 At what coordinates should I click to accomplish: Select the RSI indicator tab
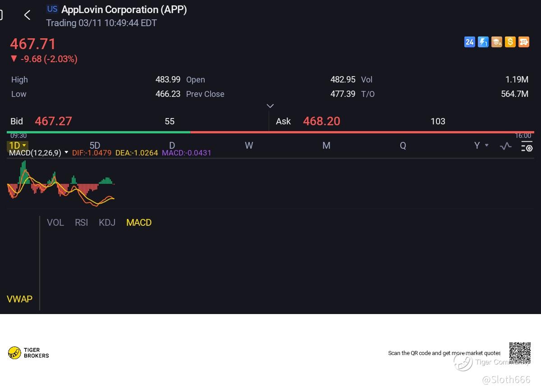coord(81,223)
